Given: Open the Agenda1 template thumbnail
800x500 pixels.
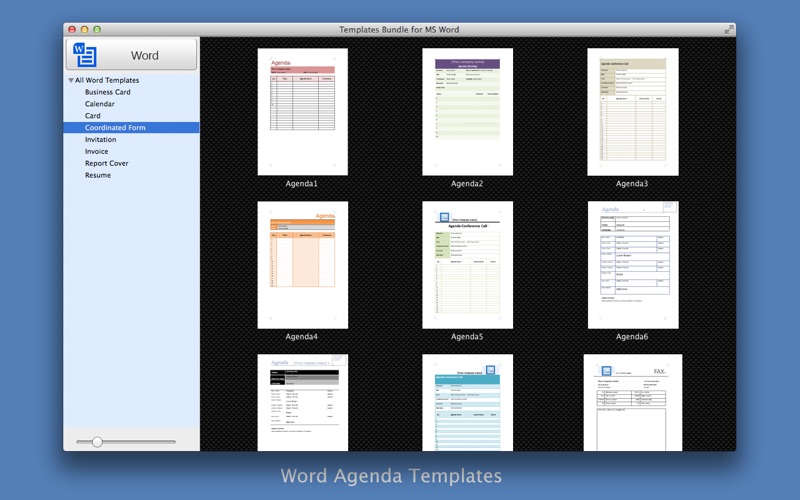Looking at the screenshot, I should (x=303, y=112).
